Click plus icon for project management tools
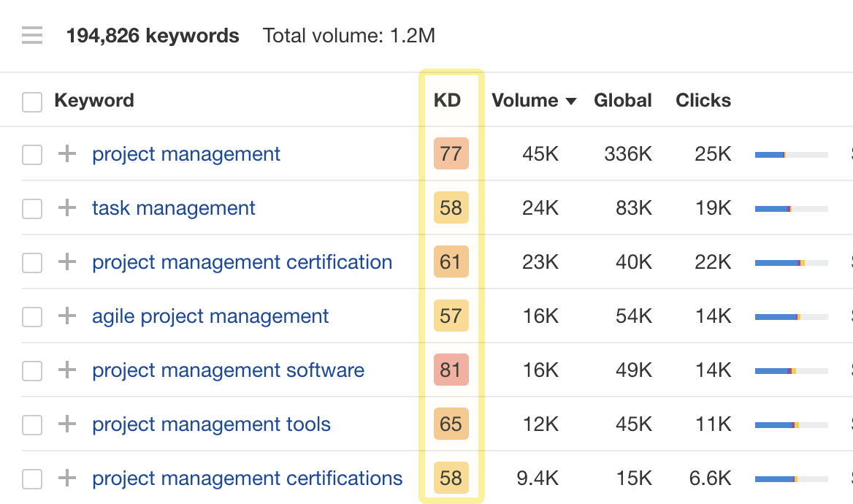 67,424
